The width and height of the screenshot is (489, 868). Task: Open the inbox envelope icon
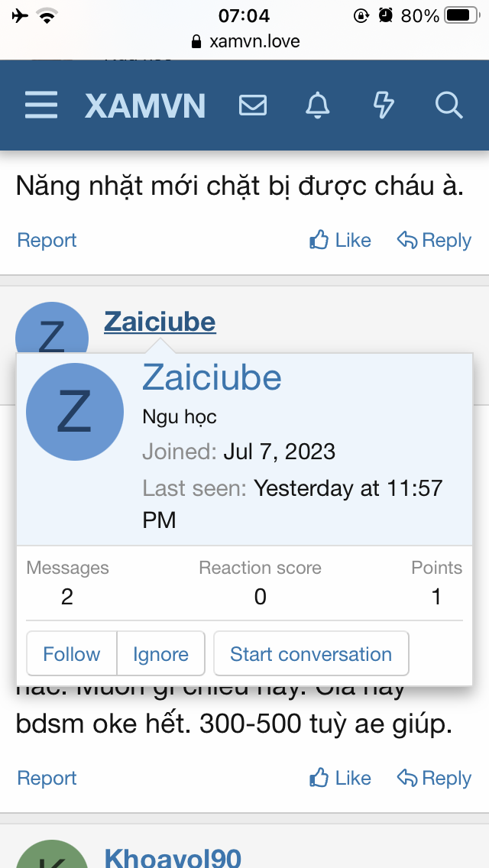pos(253,105)
